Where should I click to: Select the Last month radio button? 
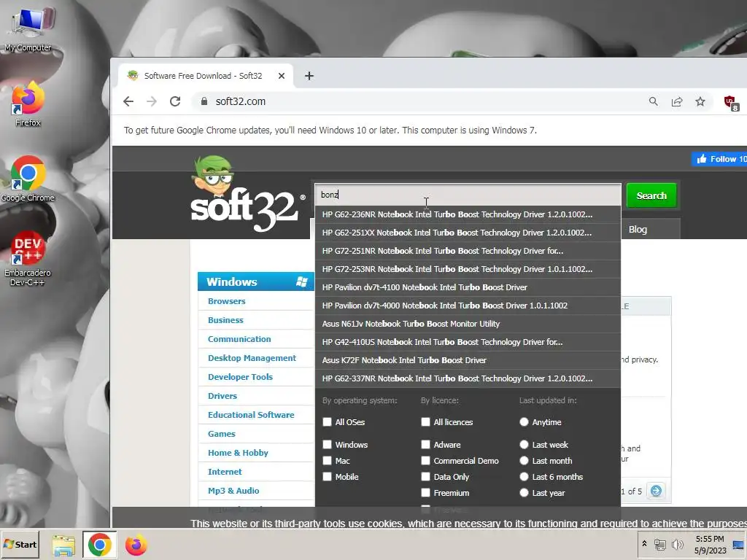point(524,461)
